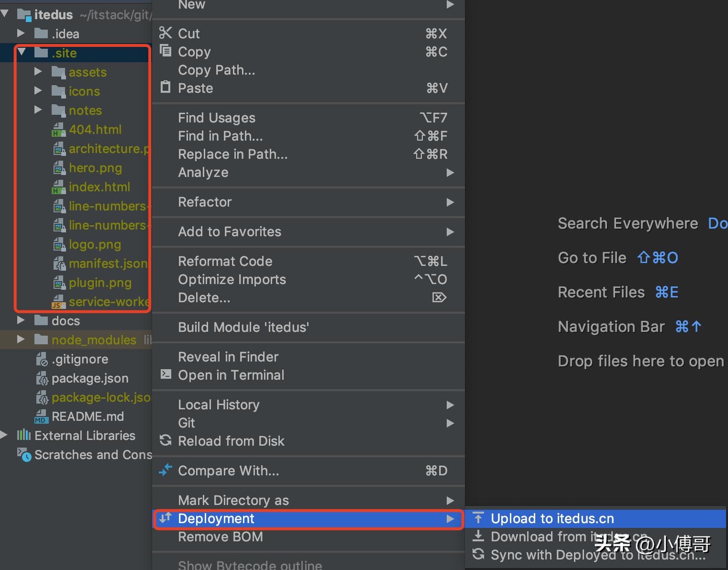Image resolution: width=728 pixels, height=570 pixels.
Task: Click the upload arrow icon beside Upload to itedus.cn
Action: coord(478,518)
